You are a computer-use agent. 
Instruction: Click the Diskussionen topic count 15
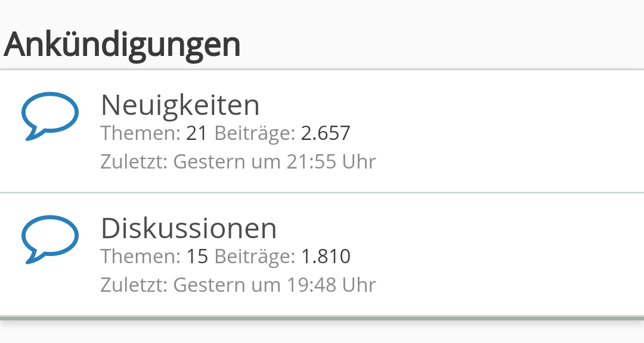(x=197, y=257)
